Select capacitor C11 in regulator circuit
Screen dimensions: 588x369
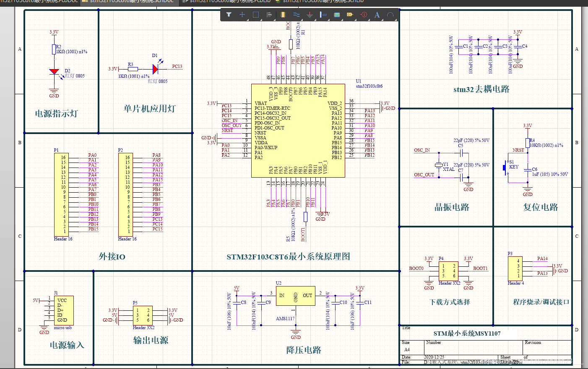[360, 302]
